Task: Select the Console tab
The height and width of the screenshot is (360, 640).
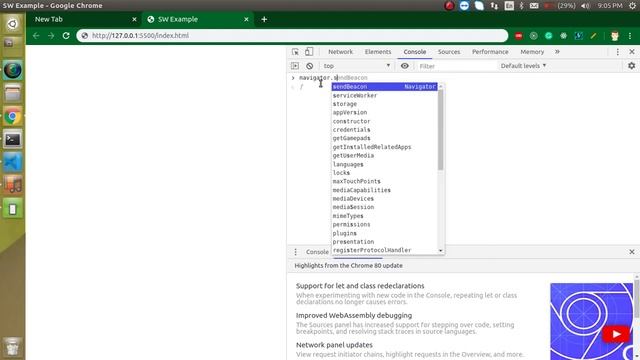Action: coord(415,52)
